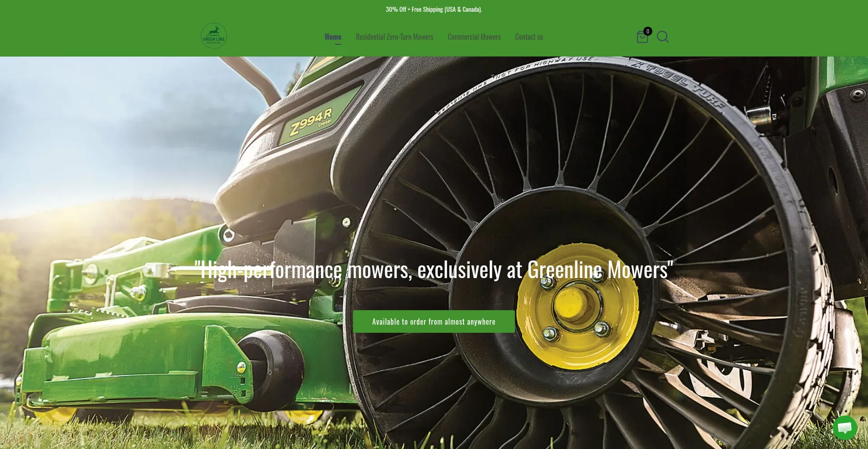Image resolution: width=868 pixels, height=449 pixels.
Task: Open the Contact us page
Action: (x=529, y=37)
